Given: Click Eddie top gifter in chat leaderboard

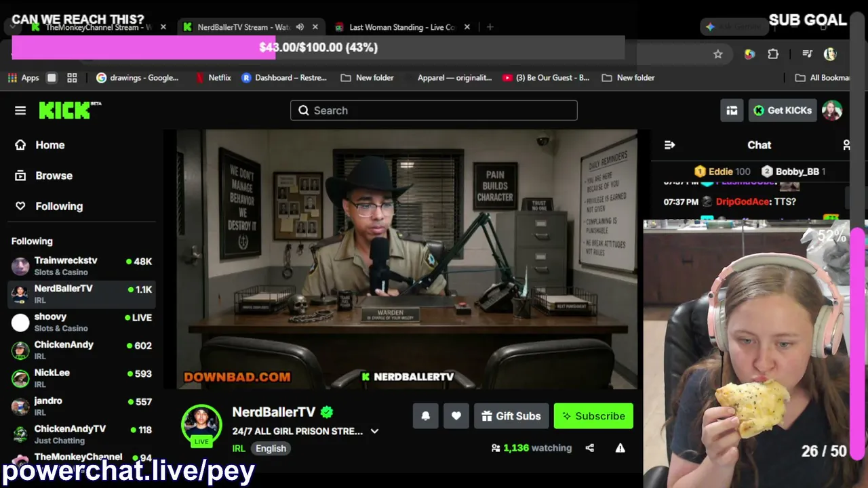Looking at the screenshot, I should click(x=722, y=171).
